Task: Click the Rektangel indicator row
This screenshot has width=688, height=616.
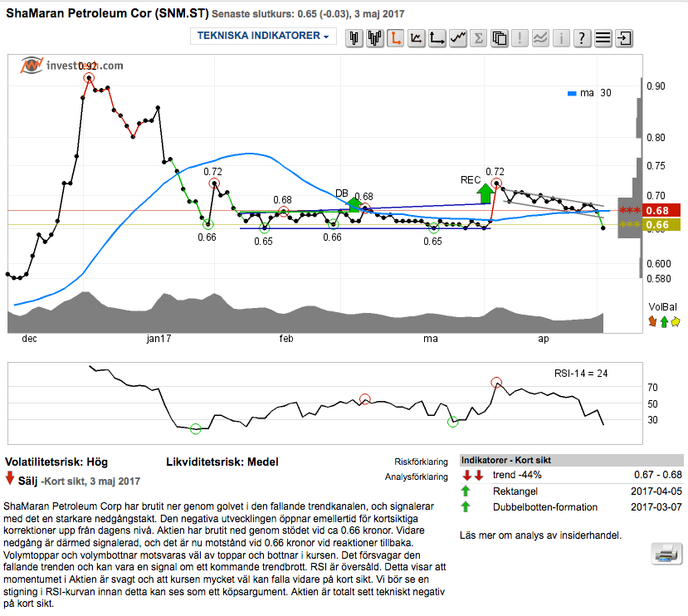Action: coord(571,491)
